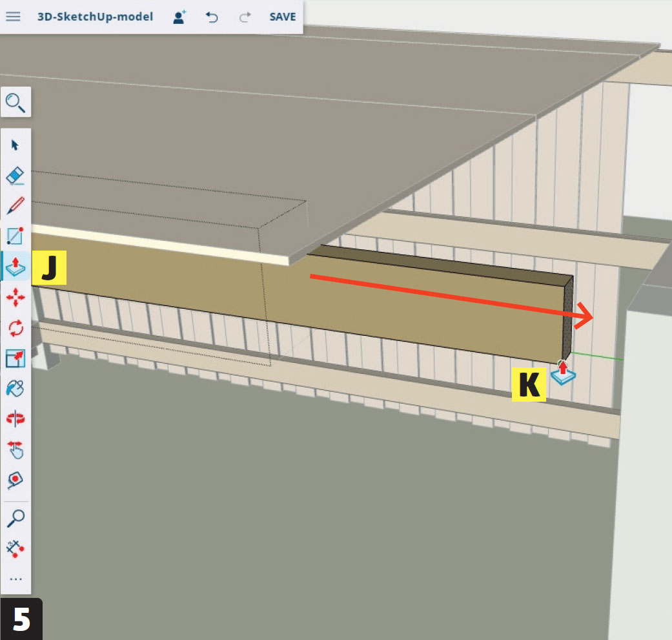Select the Tape Measure tool

tap(15, 480)
